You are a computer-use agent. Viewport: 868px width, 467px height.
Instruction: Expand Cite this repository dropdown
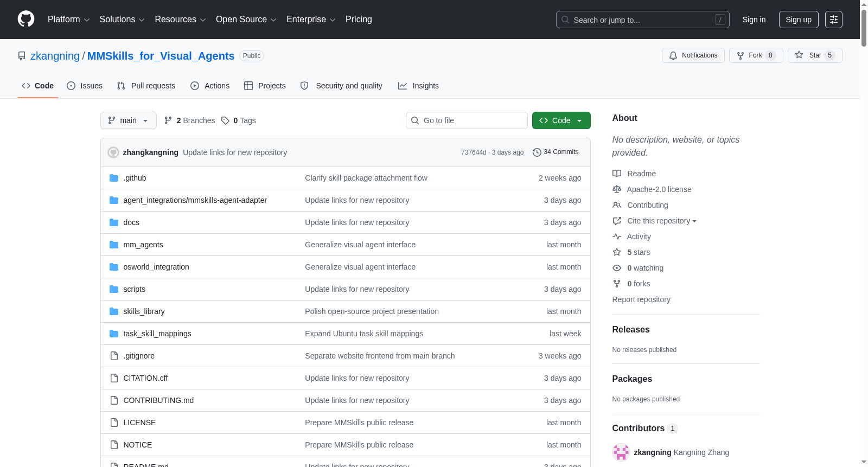(x=662, y=221)
